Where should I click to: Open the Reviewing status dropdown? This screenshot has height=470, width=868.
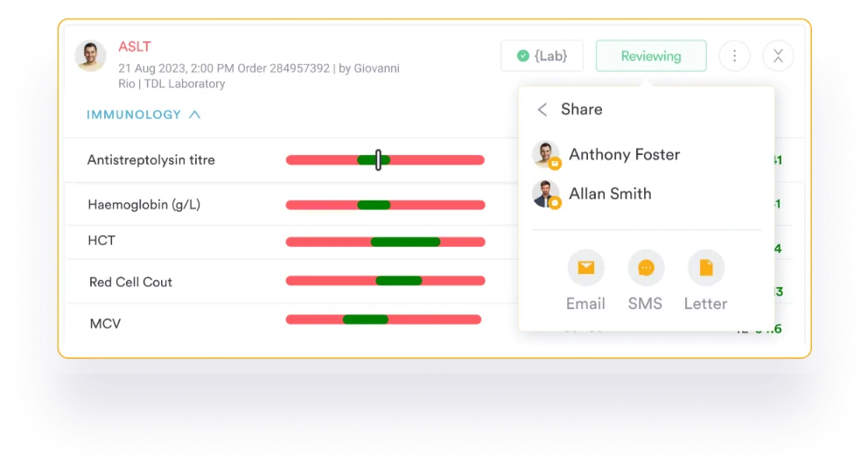(651, 56)
